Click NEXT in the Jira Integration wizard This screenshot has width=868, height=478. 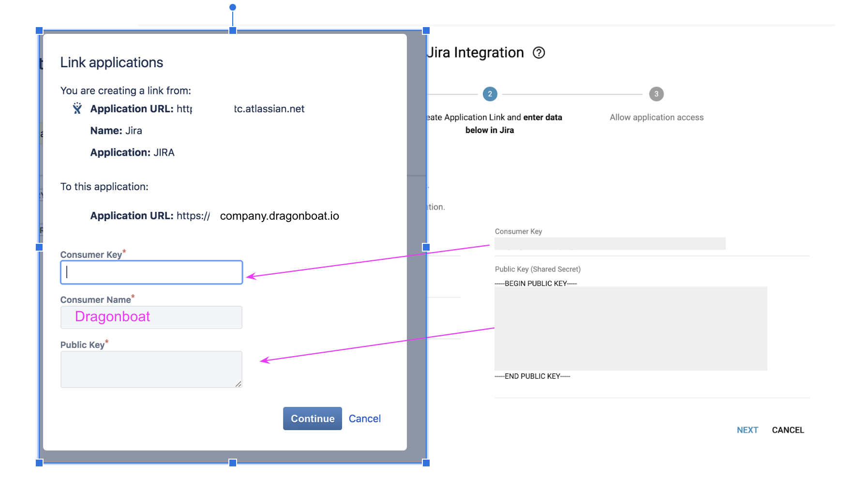[x=748, y=430]
